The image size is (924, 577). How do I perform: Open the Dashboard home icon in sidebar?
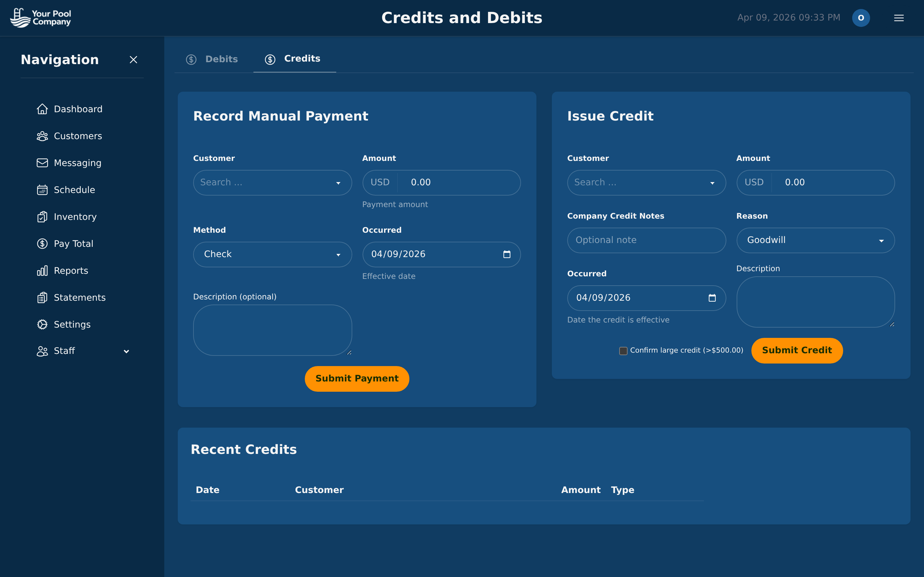[x=42, y=109]
